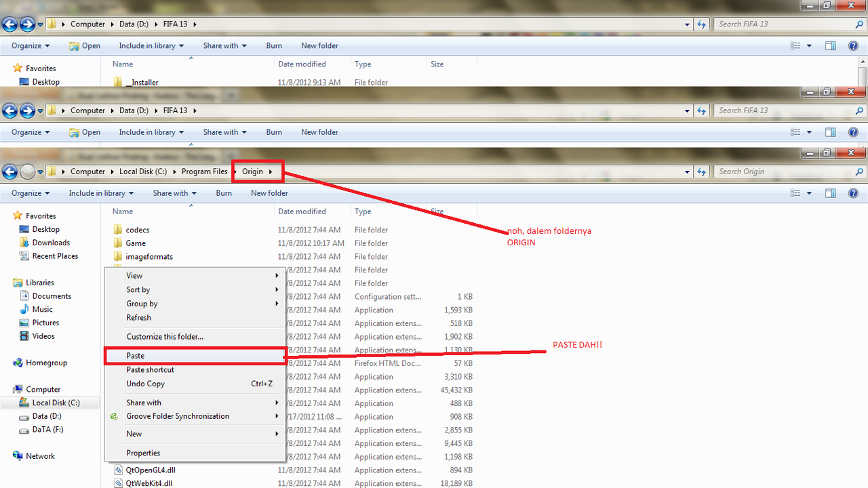Click New folder in FIFA 13 window listing _Installer
Screen dimensions: 868x488
(319, 45)
